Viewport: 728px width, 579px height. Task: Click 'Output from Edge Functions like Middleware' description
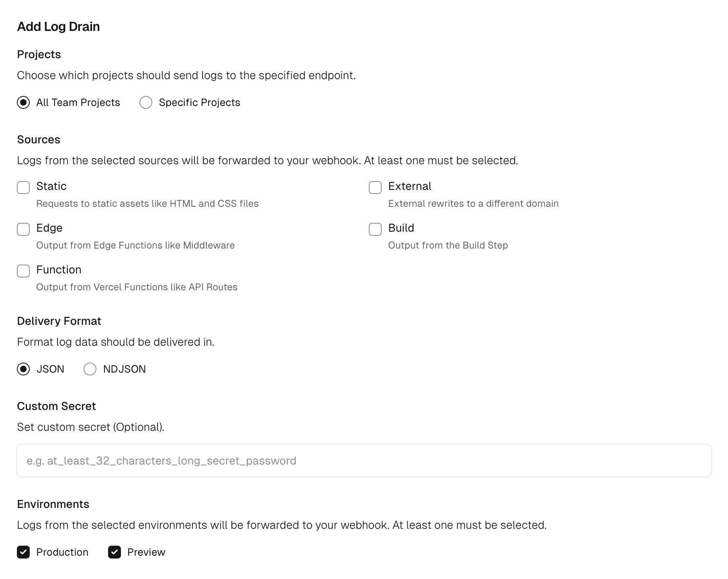pyautogui.click(x=135, y=245)
